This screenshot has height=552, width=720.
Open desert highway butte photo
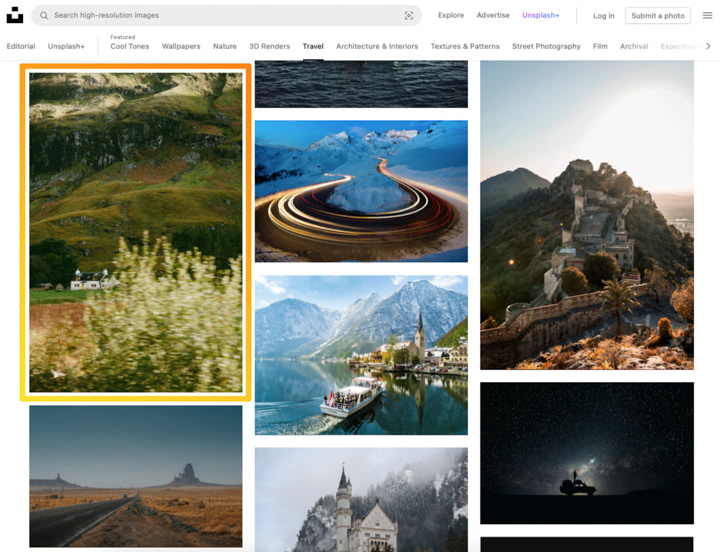click(x=135, y=476)
